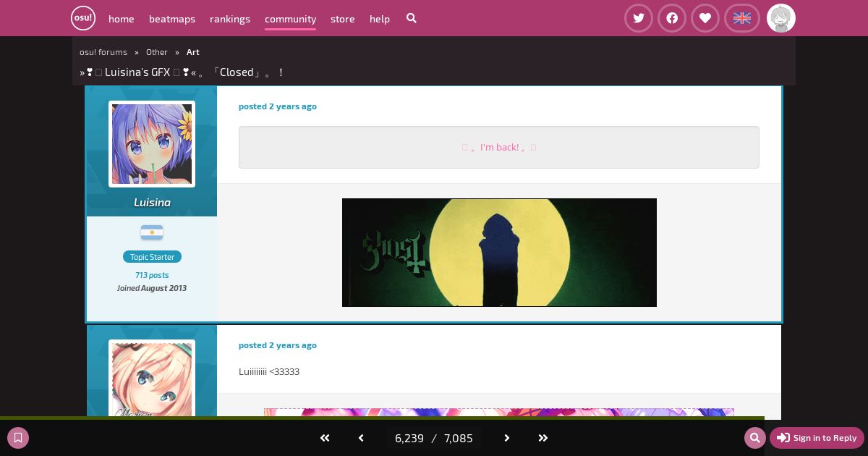Click the total posts count 7,085
Screen dimensions: 868x456
point(459,438)
